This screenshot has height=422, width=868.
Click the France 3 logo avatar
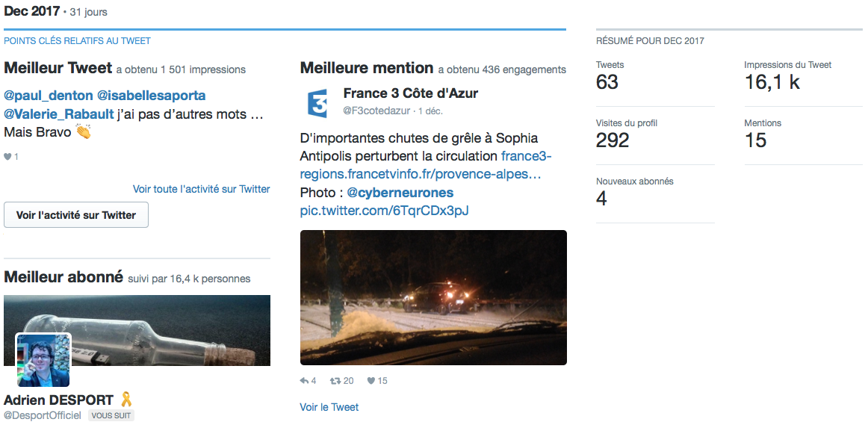click(317, 102)
